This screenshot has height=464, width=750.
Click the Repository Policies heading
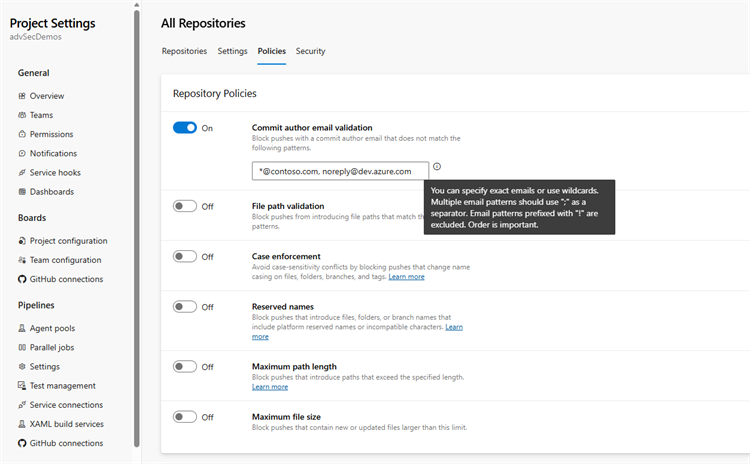point(215,93)
